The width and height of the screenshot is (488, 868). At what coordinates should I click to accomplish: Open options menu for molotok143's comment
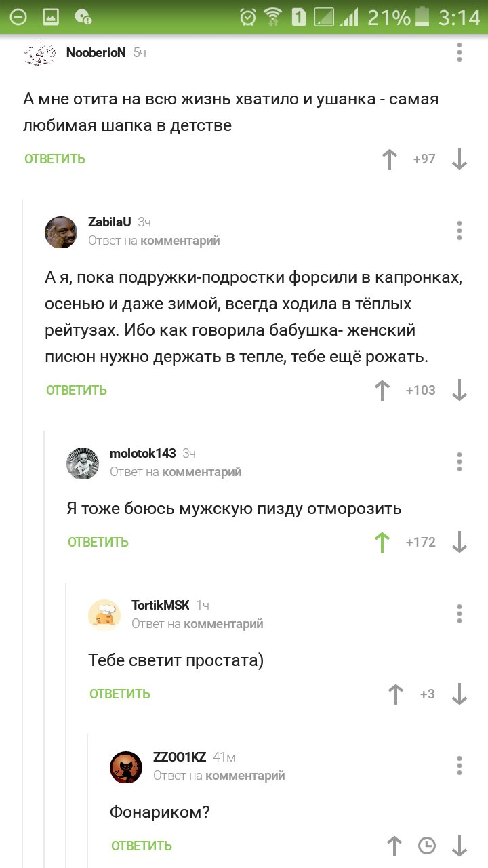click(x=460, y=462)
